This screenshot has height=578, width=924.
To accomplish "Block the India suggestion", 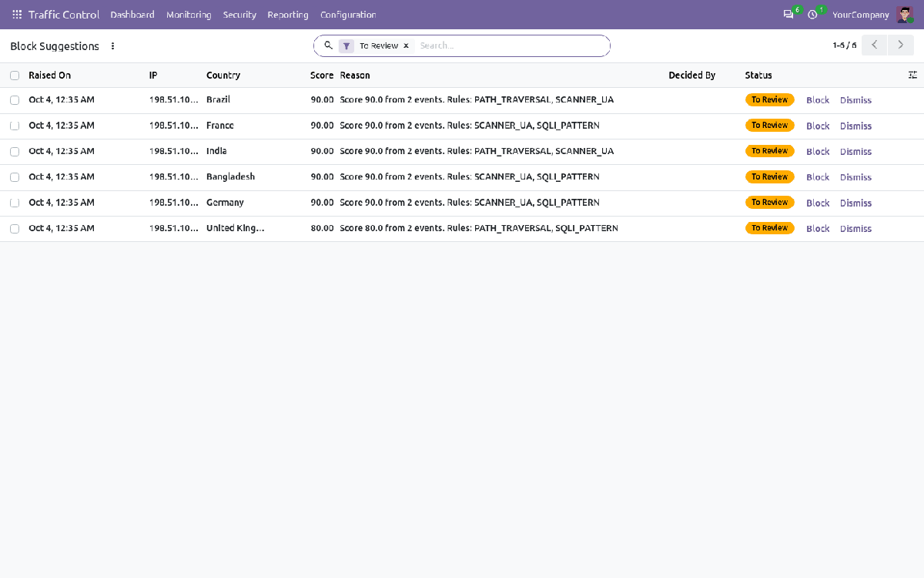I will click(x=818, y=152).
